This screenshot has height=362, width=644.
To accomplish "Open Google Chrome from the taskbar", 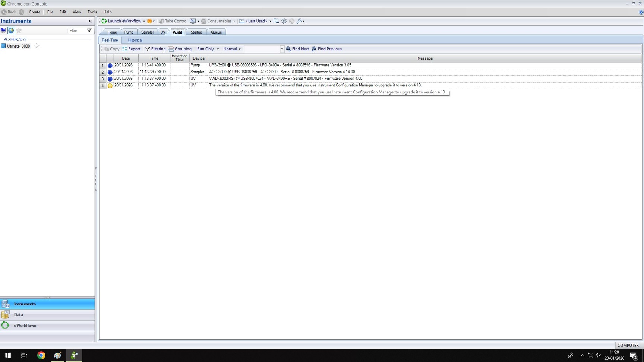I will tap(41, 355).
